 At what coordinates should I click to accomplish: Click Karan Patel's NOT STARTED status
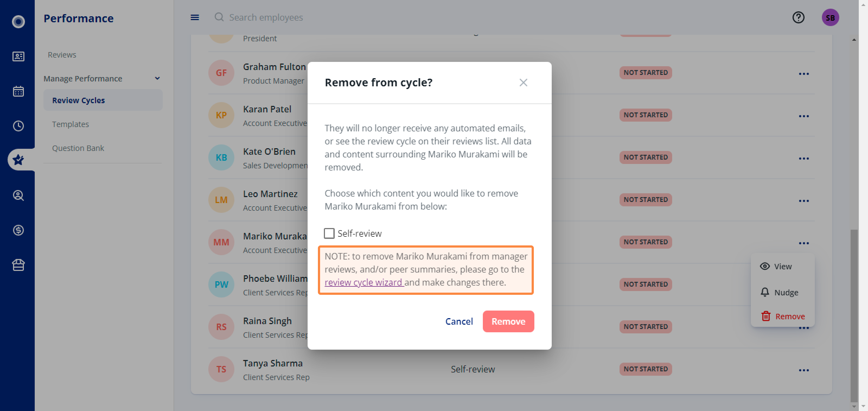point(645,115)
